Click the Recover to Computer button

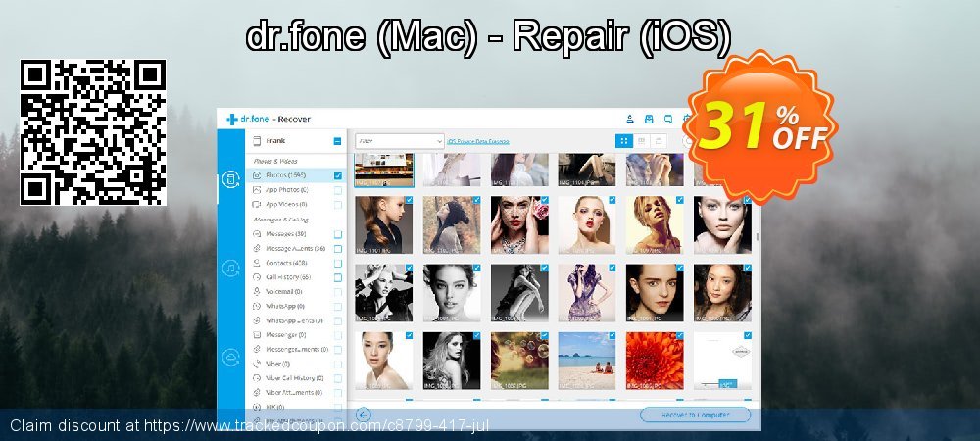[x=695, y=415]
